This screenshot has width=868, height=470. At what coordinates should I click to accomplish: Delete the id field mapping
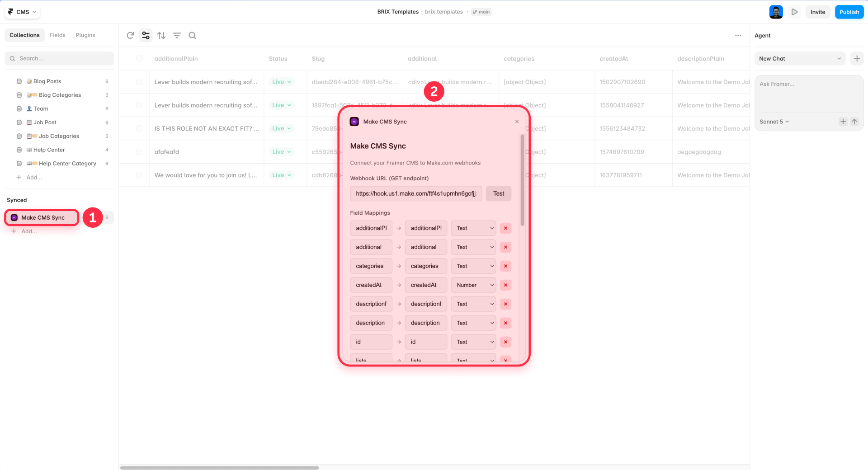(505, 342)
